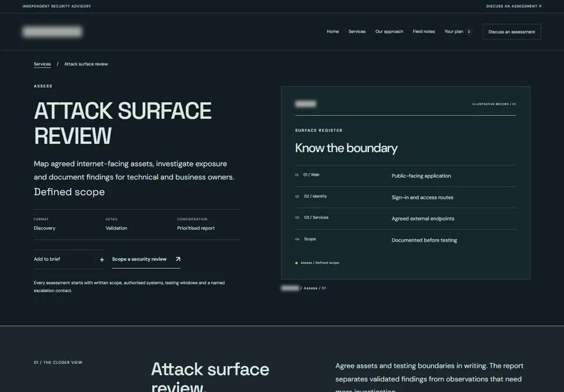Select the 01 / Web register row

coord(405,176)
